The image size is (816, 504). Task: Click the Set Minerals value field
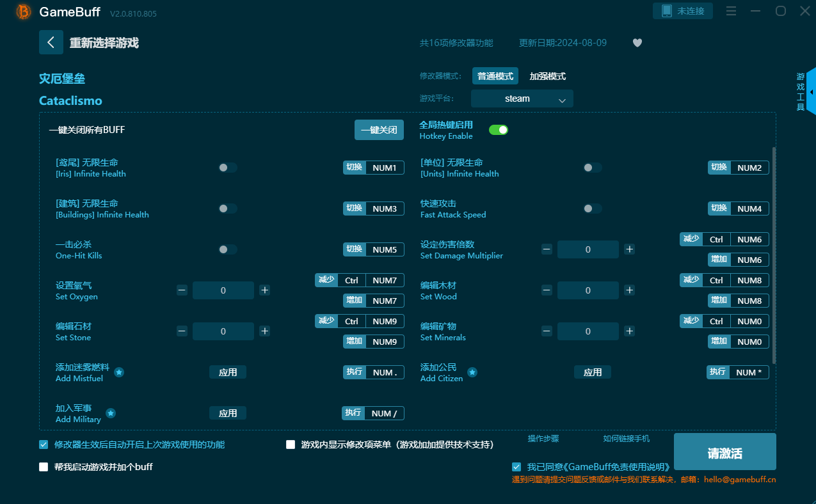point(588,331)
